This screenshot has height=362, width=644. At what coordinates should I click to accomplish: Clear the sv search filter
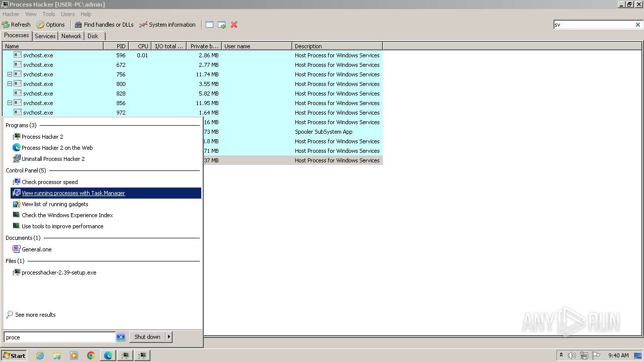(638, 25)
